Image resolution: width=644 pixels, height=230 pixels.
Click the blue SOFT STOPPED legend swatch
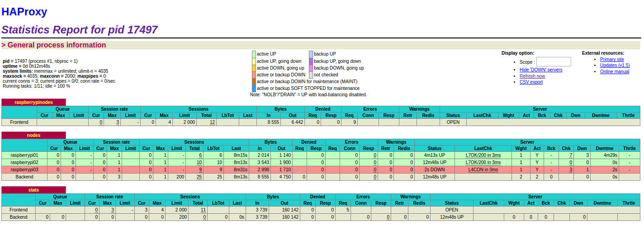click(254, 88)
